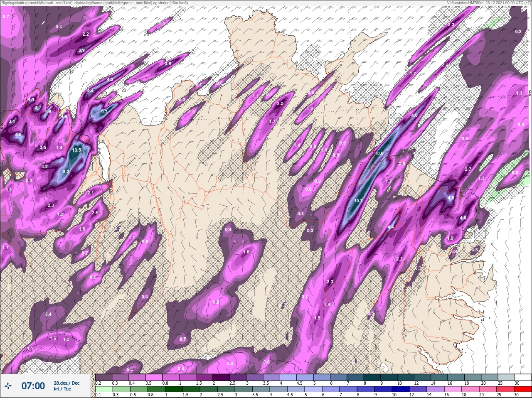Select the 4.4 precipitation value label
The image size is (532, 398).
click(391, 227)
